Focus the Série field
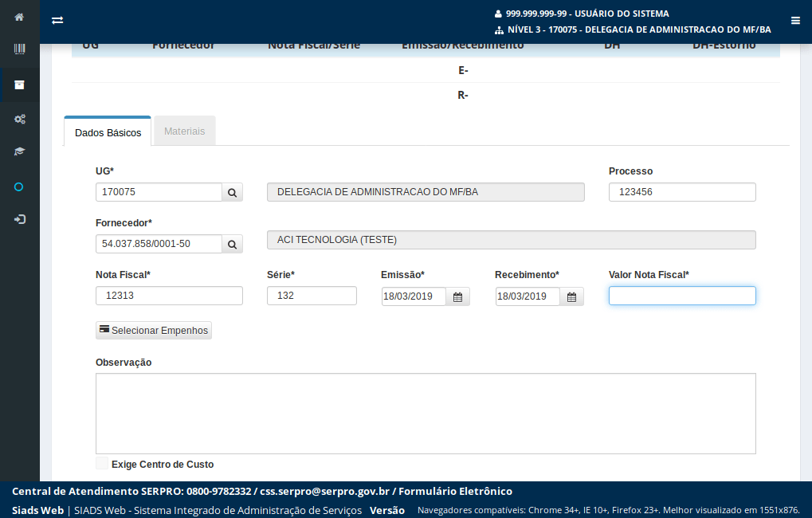Image resolution: width=812 pixels, height=518 pixels. click(312, 296)
